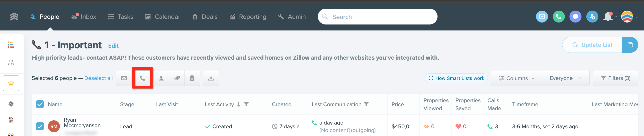Click the tag icon for selected people
The image size is (644, 136).
pos(177,78)
